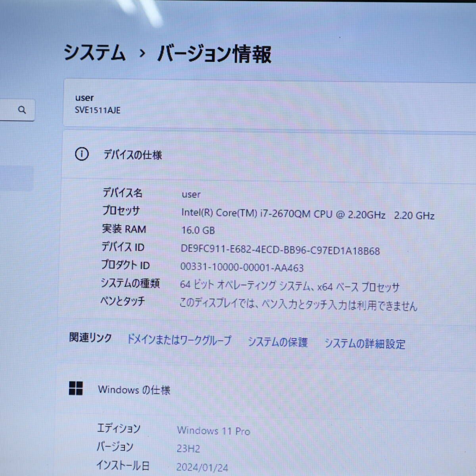Open システムの詳細設定 link

pos(365,344)
